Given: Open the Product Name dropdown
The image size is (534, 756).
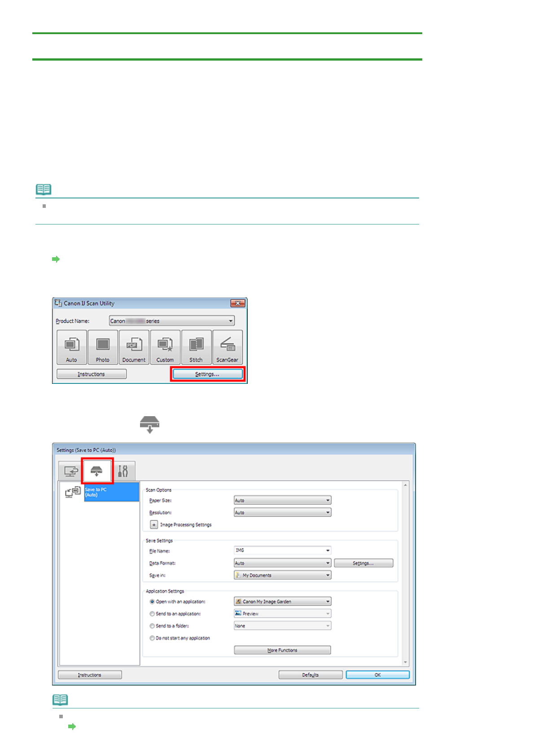Looking at the screenshot, I should click(172, 321).
